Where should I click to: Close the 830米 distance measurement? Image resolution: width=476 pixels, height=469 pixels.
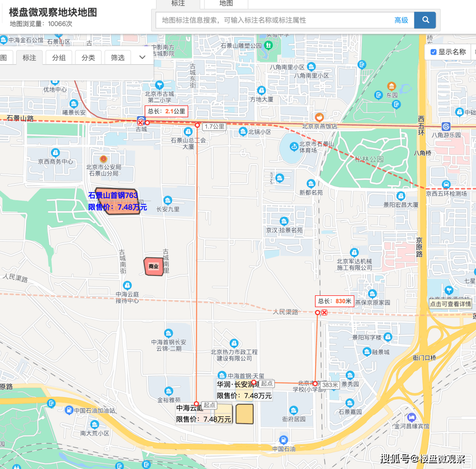(324, 313)
